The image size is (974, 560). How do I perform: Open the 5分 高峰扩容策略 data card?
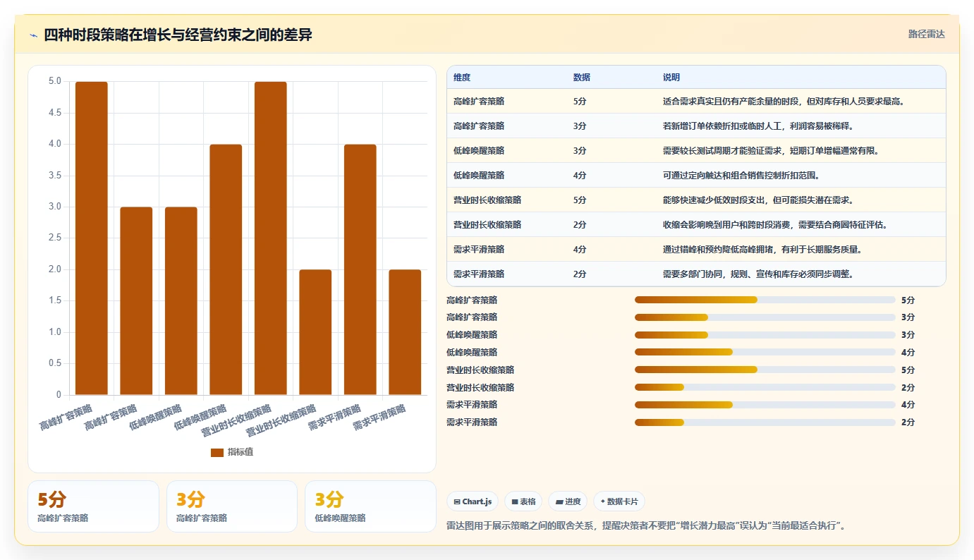(93, 506)
